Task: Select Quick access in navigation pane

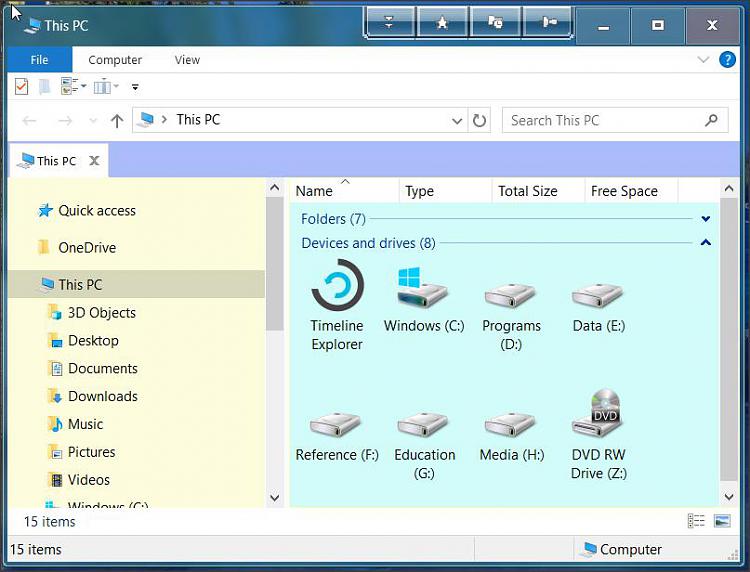Action: (97, 210)
